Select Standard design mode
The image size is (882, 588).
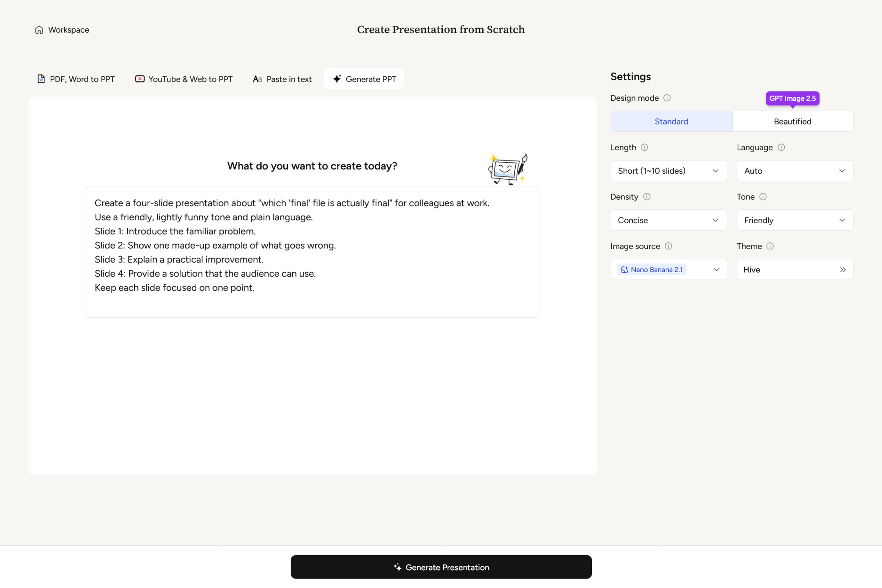click(x=672, y=122)
